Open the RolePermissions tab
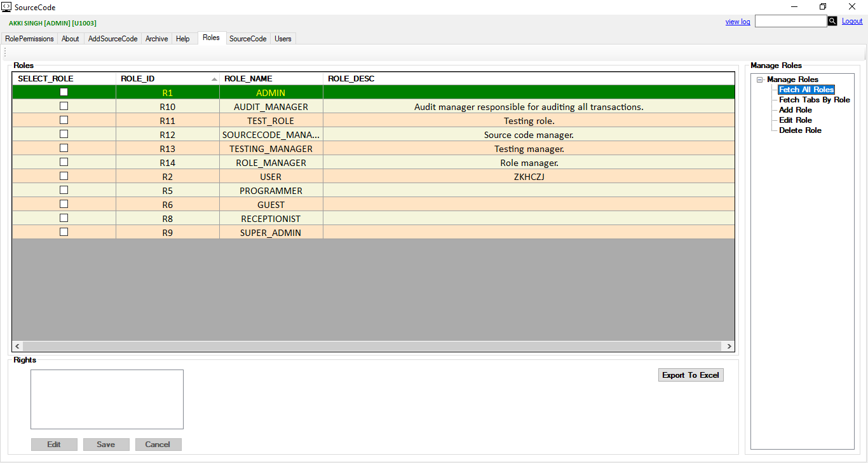 click(x=29, y=39)
